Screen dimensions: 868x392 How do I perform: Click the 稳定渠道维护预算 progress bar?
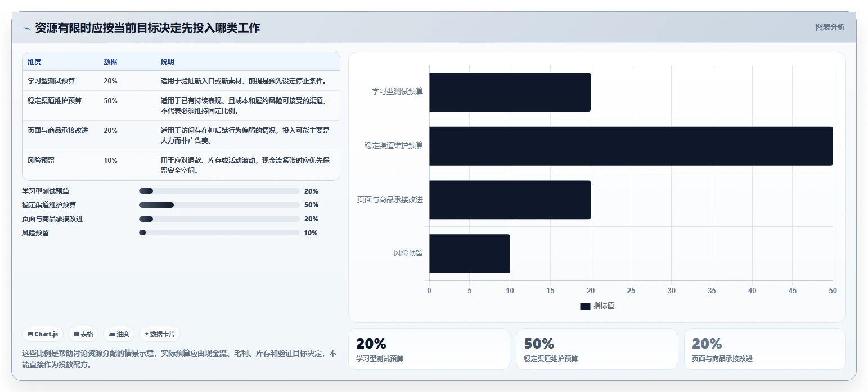[x=219, y=205]
